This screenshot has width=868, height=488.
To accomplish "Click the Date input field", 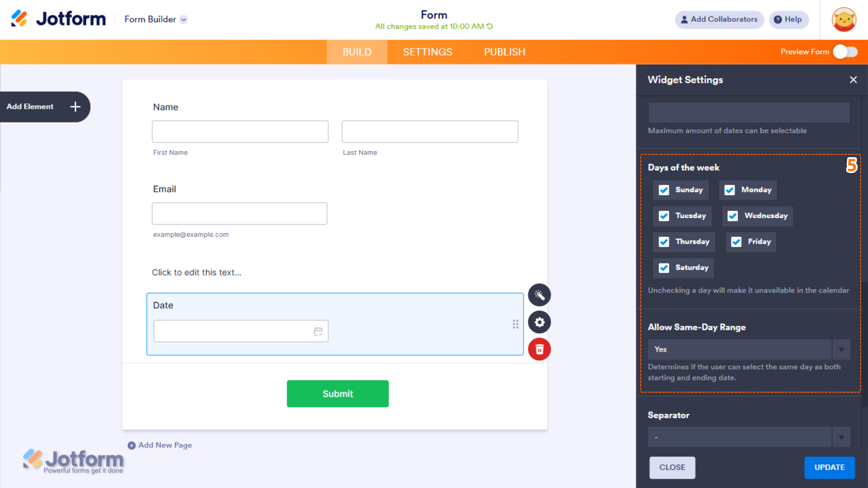I will 241,331.
